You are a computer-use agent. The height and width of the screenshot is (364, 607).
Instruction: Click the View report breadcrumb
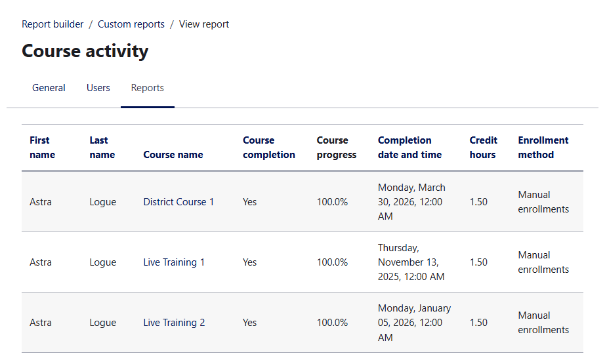tap(204, 24)
